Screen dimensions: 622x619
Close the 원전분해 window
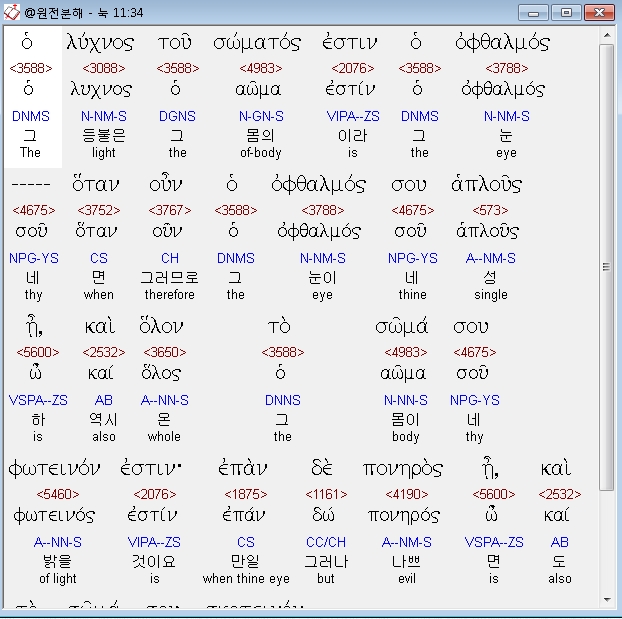(599, 13)
